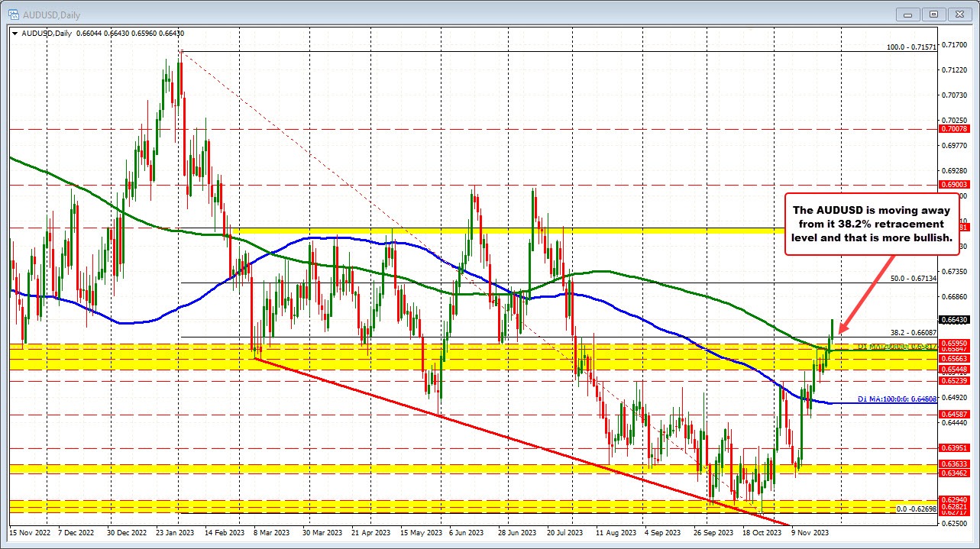Click the 0.70078 price level tag

click(956, 130)
